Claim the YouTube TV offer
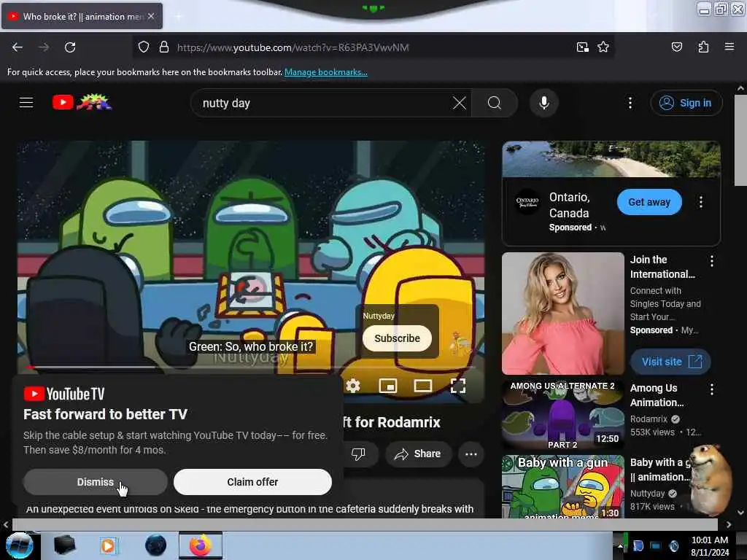Image resolution: width=747 pixels, height=560 pixels. (252, 482)
